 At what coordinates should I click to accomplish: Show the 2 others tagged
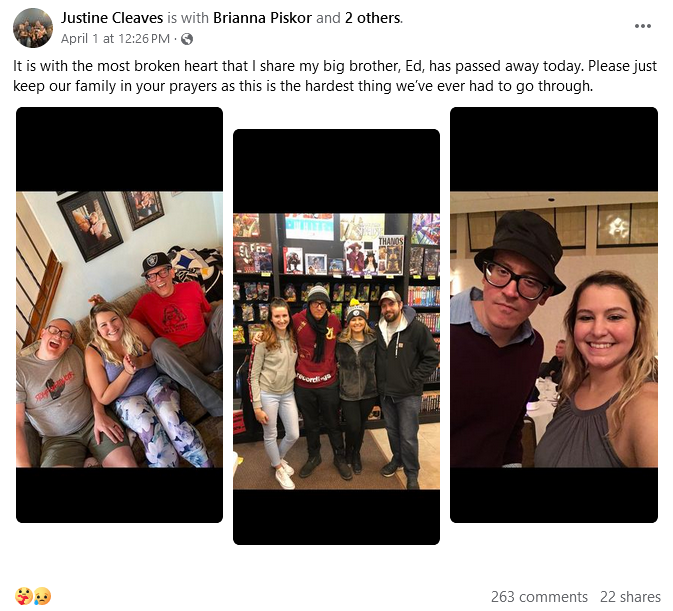click(x=373, y=18)
